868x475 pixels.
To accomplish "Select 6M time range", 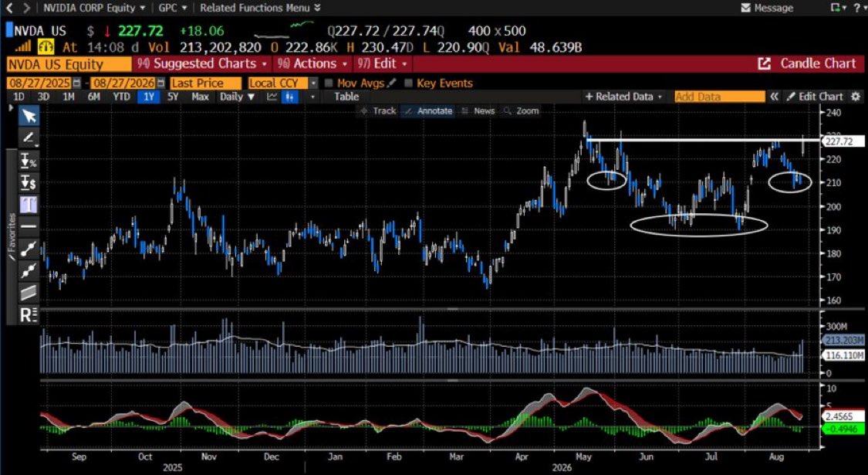I will coord(93,97).
